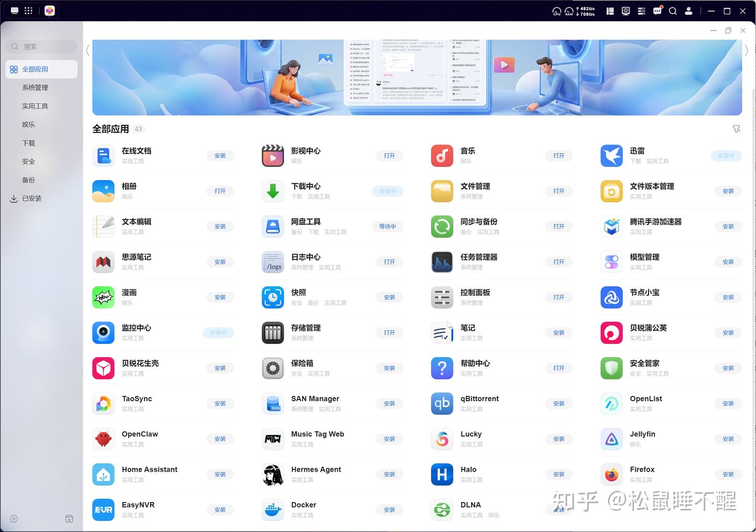The height and width of the screenshot is (532, 756).
Task: Select the yellow 文件管理 folder icon
Action: [442, 191]
